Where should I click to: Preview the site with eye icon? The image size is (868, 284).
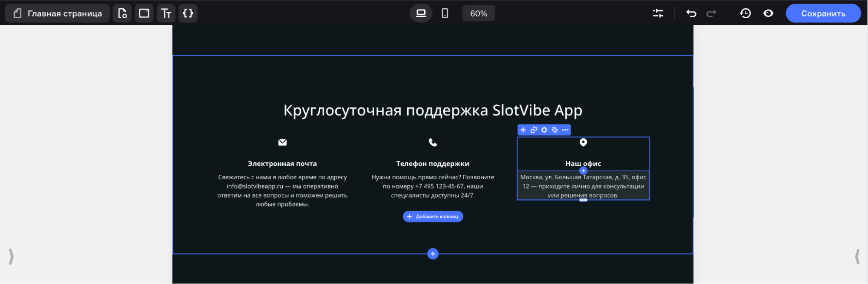(x=768, y=13)
